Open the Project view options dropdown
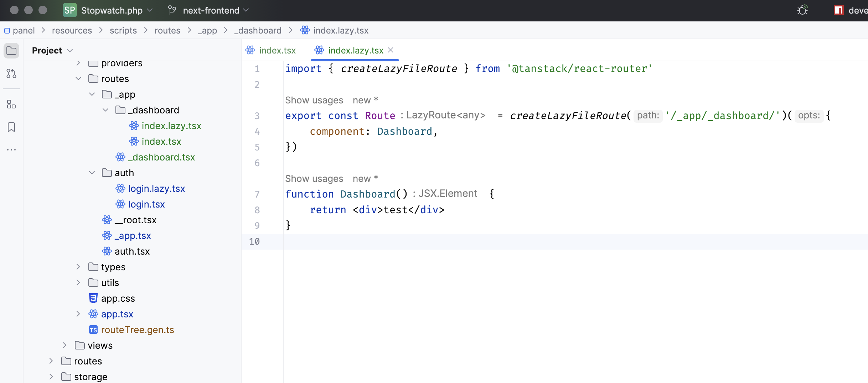This screenshot has width=868, height=383. click(70, 51)
